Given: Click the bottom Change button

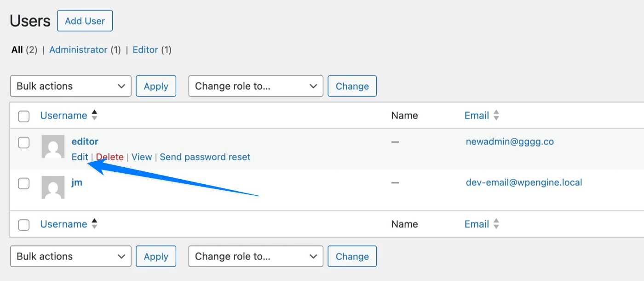Looking at the screenshot, I should [352, 256].
